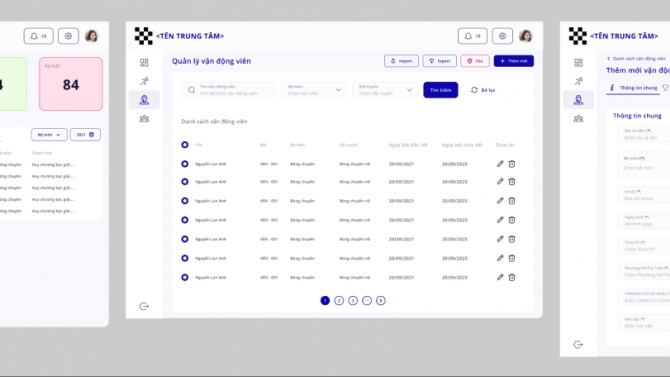Click Email input in add-athlete form

tap(644, 195)
